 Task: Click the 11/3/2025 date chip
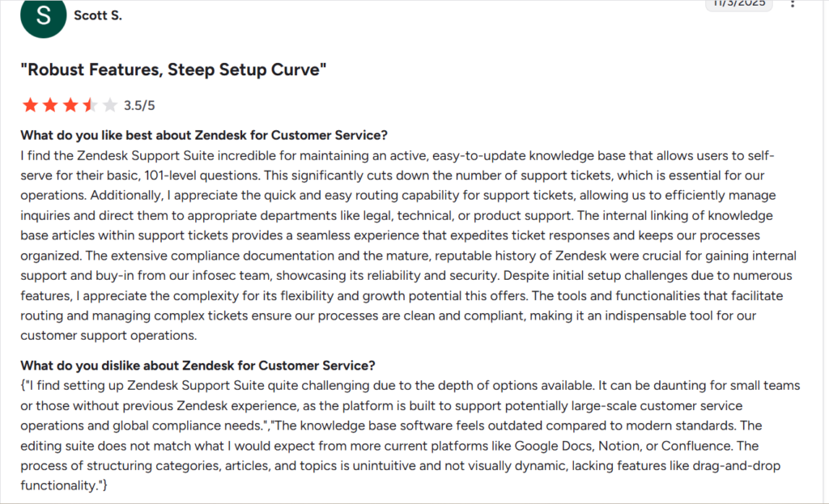[x=738, y=3]
